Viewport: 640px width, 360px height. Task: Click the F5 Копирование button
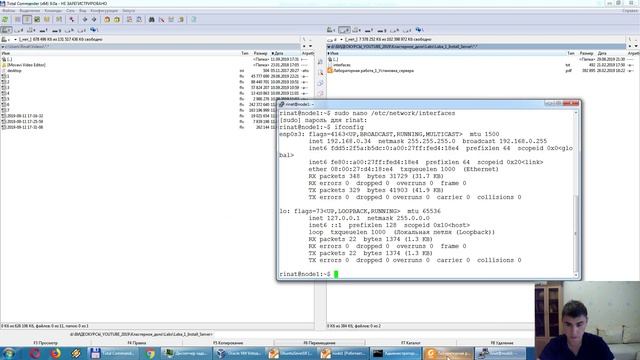228,343
